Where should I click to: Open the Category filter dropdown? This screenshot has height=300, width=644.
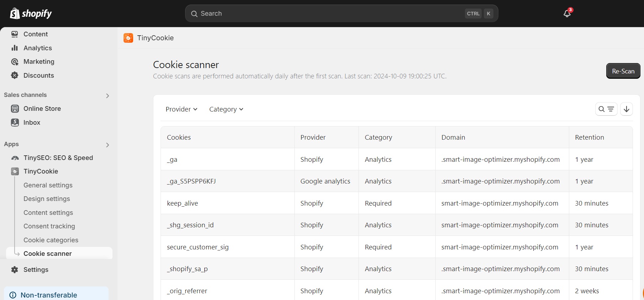click(226, 109)
